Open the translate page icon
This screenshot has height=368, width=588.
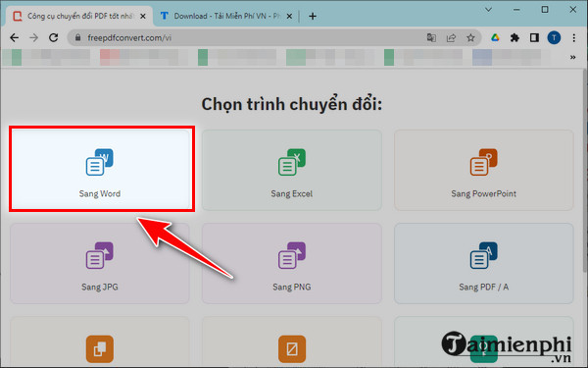click(431, 37)
